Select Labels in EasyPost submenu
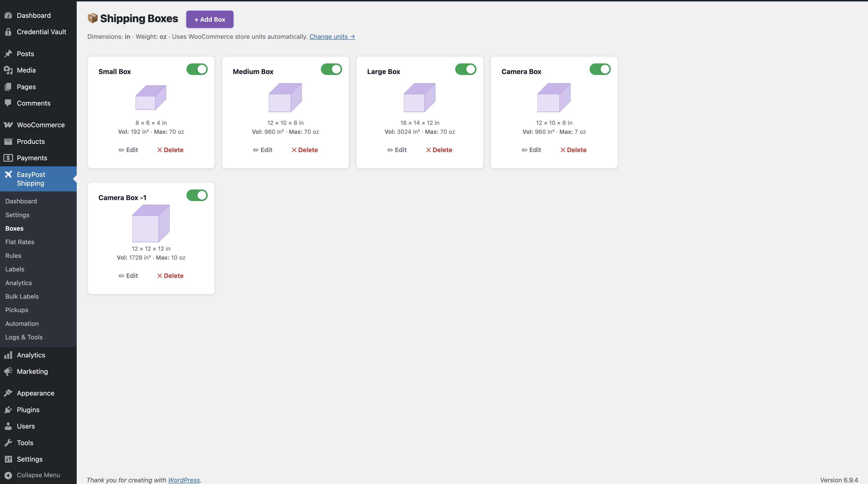This screenshot has height=484, width=868. point(15,269)
